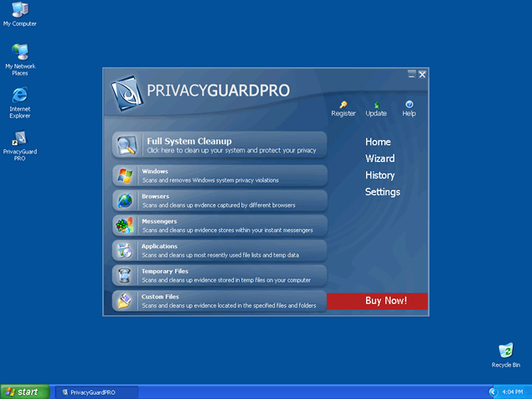Select the My Computer desktop icon

[19, 12]
